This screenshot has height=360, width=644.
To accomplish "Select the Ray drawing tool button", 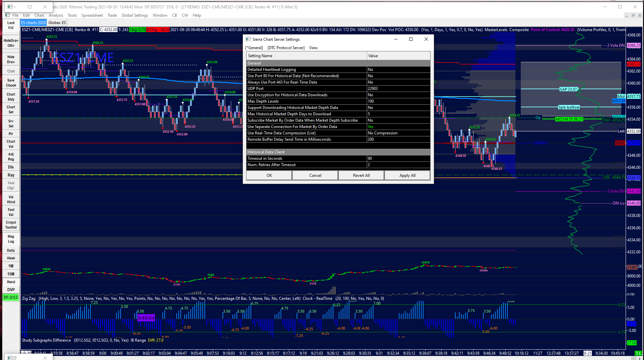I will pos(11,175).
